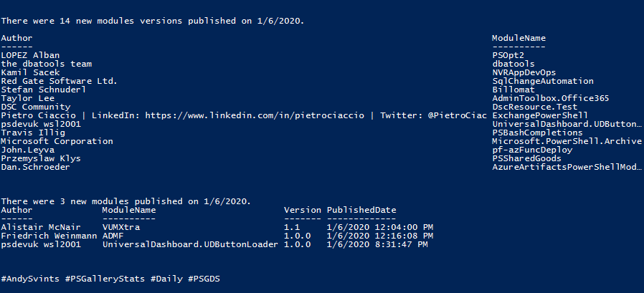Click the ADMF module name

[113, 236]
